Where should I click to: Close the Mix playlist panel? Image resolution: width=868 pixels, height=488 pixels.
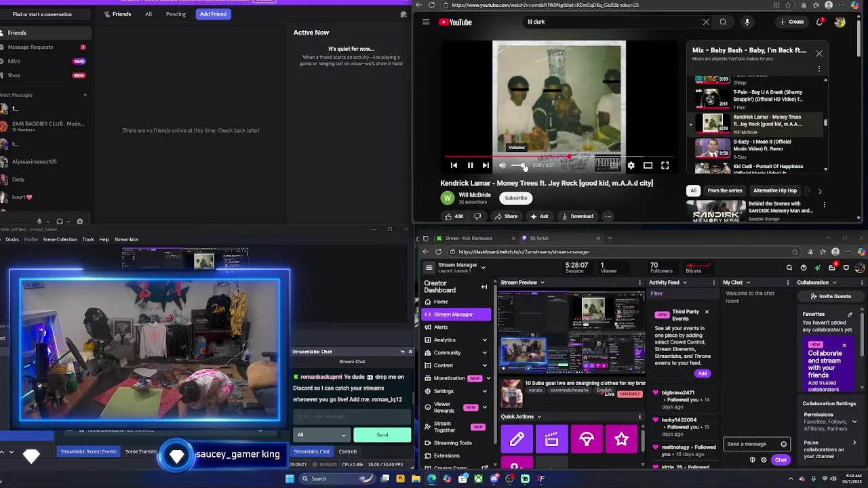tap(819, 54)
